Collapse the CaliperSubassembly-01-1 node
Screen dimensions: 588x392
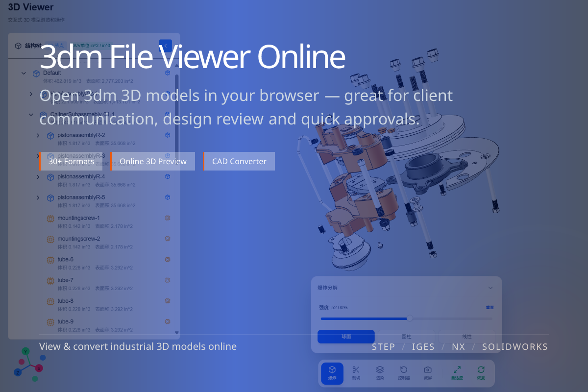coord(31,115)
